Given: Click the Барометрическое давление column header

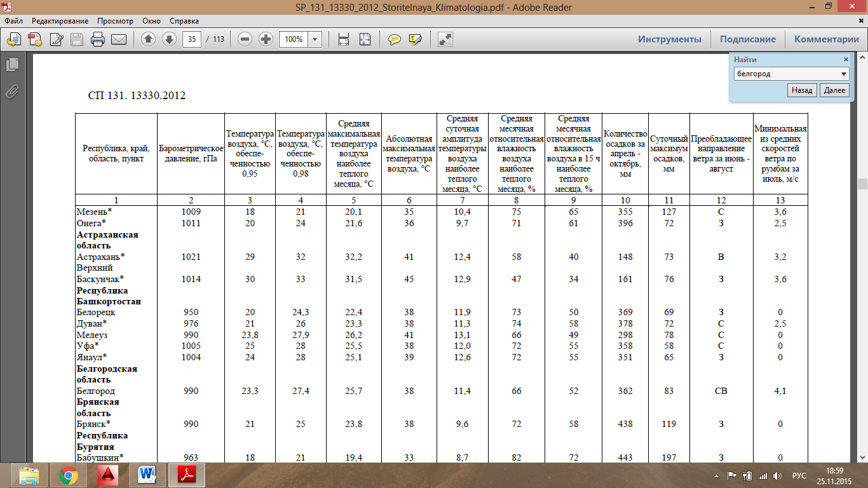Looking at the screenshot, I should (x=190, y=153).
